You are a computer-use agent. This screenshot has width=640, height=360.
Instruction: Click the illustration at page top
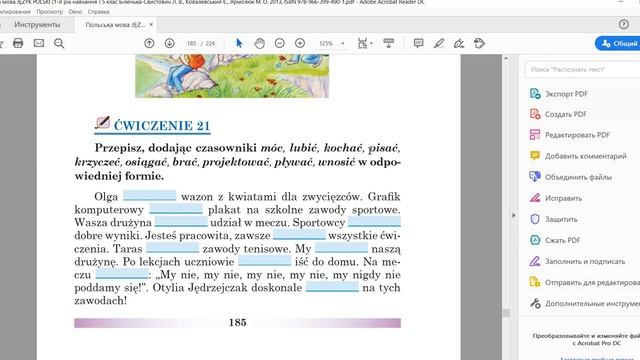[x=232, y=76]
